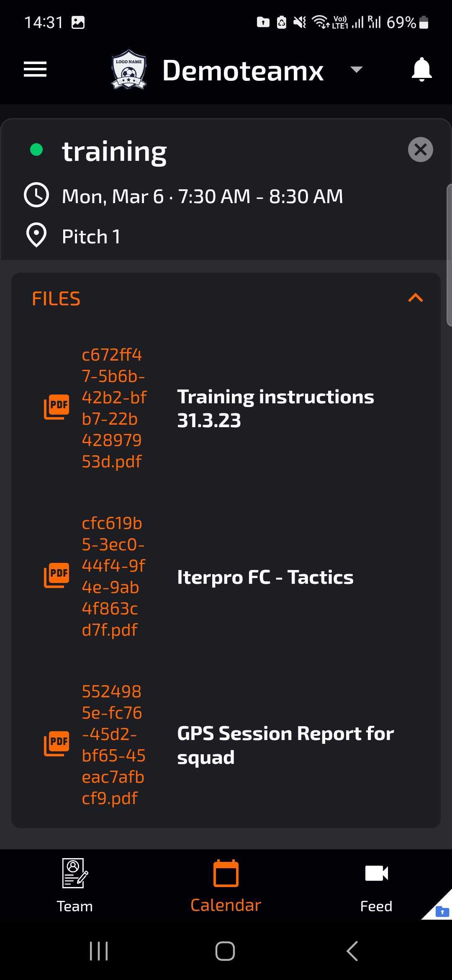Tap the 5524985e PDF filename link
This screenshot has width=452, height=980.
[113, 745]
